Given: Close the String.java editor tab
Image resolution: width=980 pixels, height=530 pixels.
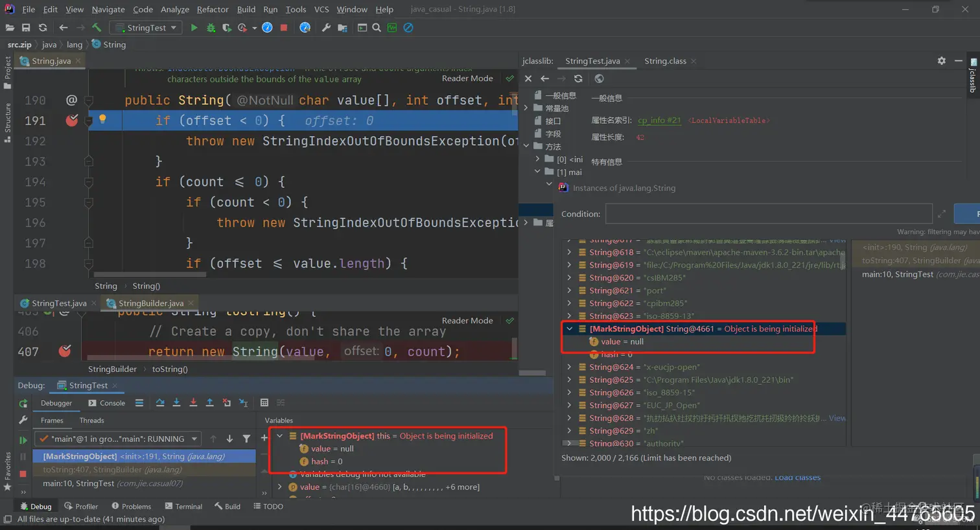Looking at the screenshot, I should [78, 61].
